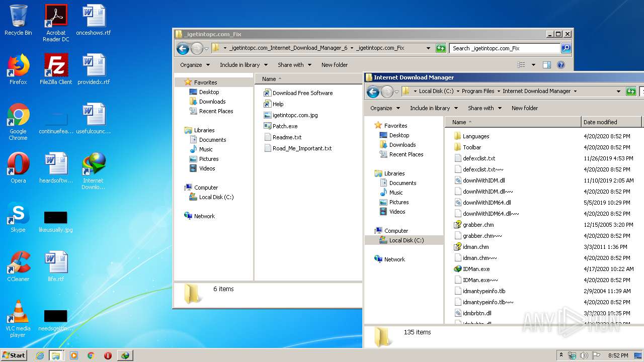Launch Firefox from the desktop
The image size is (644, 362).
click(x=18, y=69)
